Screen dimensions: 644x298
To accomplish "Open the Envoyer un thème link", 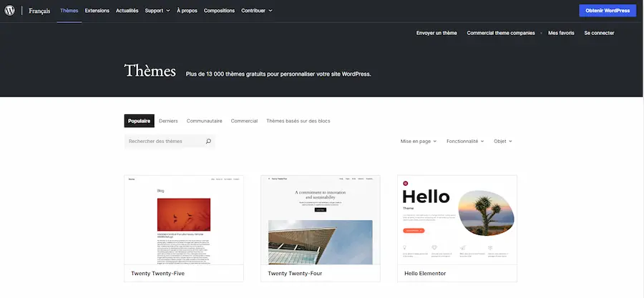I will pos(436,33).
